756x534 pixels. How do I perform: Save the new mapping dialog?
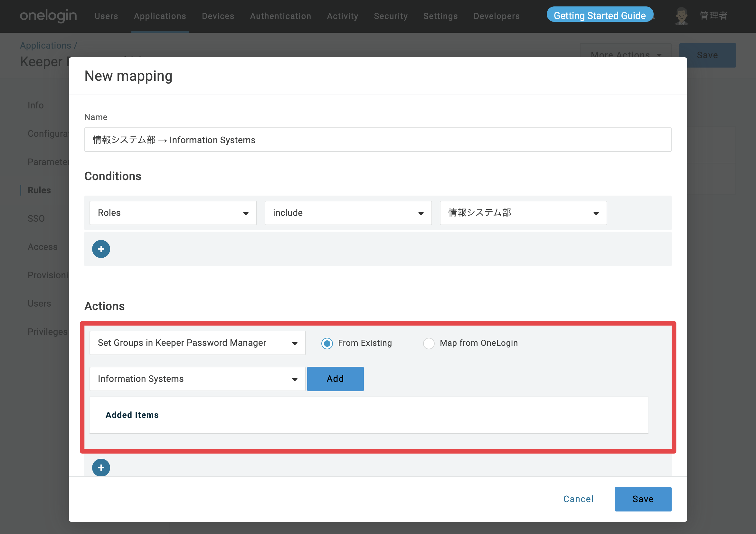pos(643,499)
